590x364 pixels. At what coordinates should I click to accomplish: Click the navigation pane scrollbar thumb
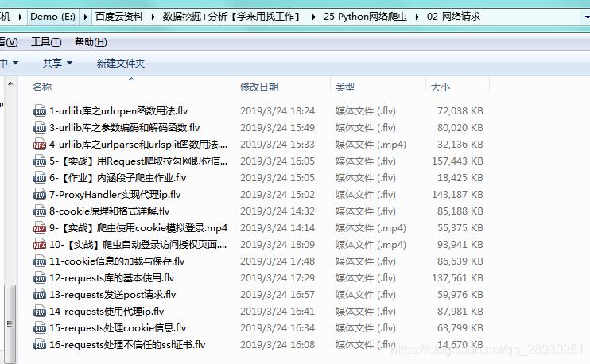click(x=10, y=323)
